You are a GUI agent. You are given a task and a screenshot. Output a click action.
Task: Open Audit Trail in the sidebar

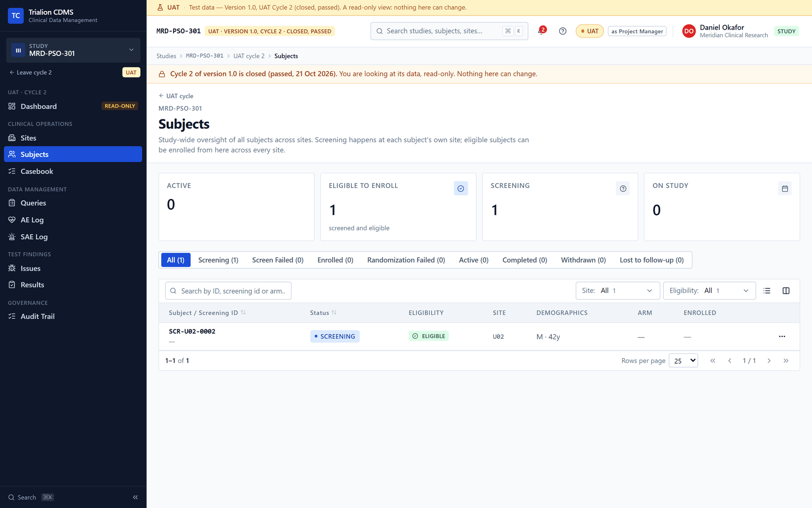pyautogui.click(x=73, y=316)
